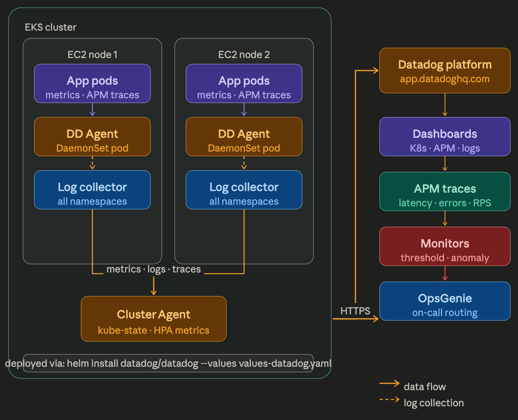The width and height of the screenshot is (518, 420).
Task: Click the 'EC2 node 1' label
Action: pyautogui.click(x=92, y=55)
